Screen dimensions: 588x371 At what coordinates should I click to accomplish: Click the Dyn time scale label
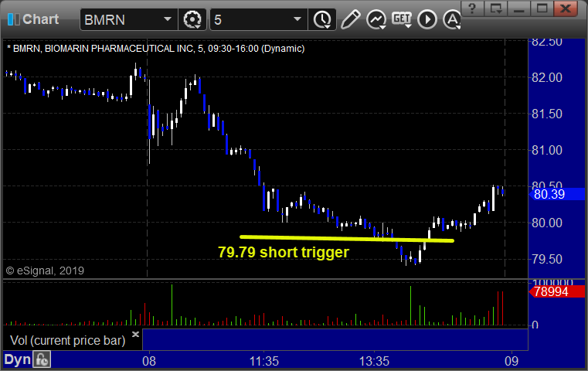coord(17,359)
